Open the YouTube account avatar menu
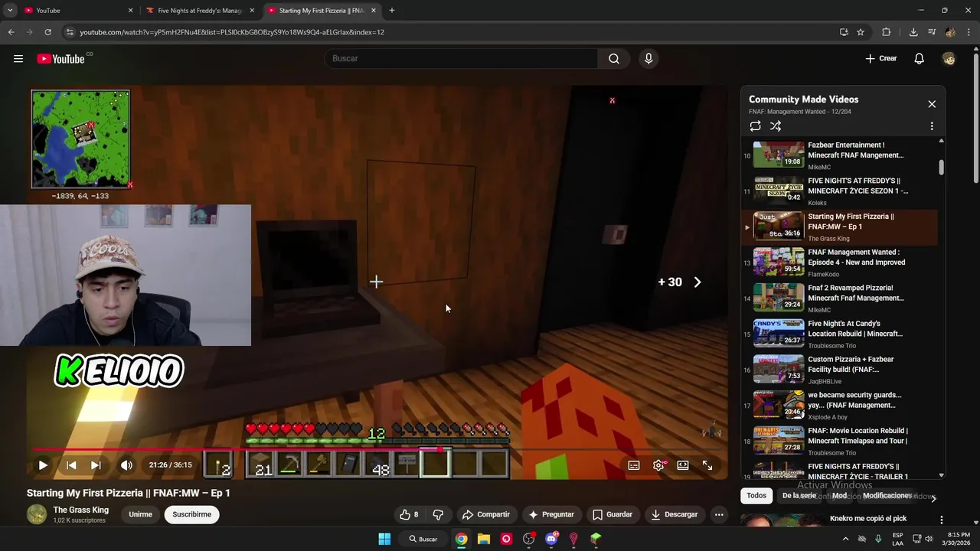 [949, 58]
